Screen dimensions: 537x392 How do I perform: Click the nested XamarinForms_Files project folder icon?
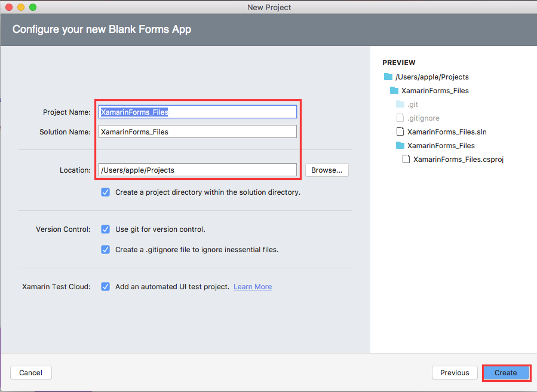tap(400, 146)
